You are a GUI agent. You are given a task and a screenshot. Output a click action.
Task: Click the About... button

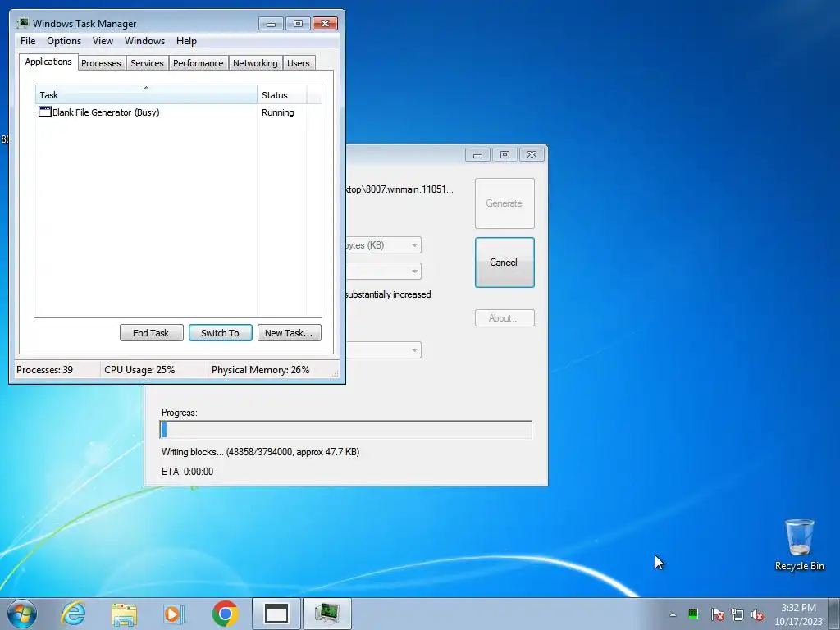[x=504, y=318]
